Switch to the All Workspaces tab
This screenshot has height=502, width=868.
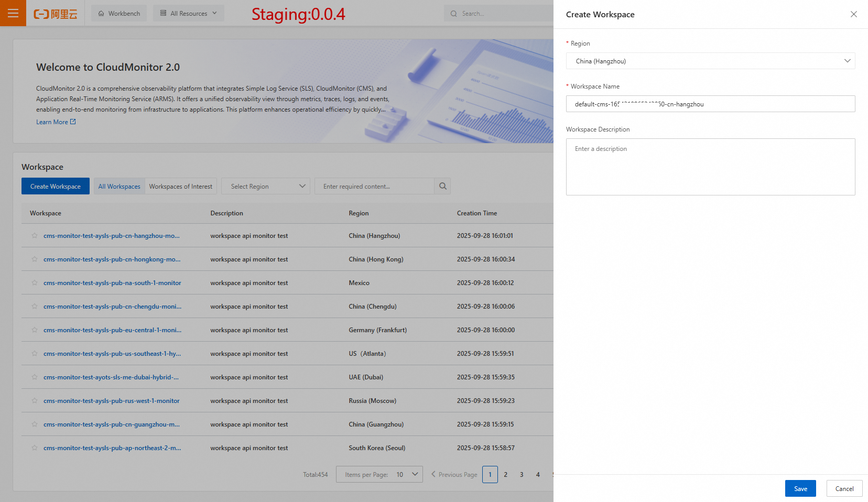(120, 186)
